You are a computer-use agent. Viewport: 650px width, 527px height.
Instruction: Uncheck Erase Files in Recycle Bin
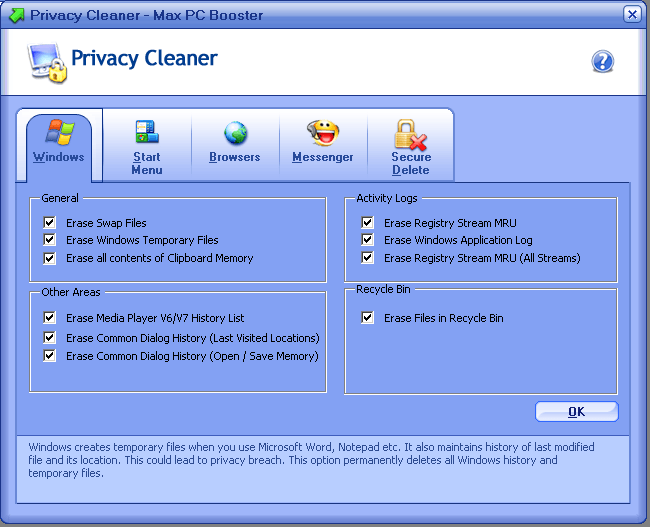pyautogui.click(x=367, y=318)
